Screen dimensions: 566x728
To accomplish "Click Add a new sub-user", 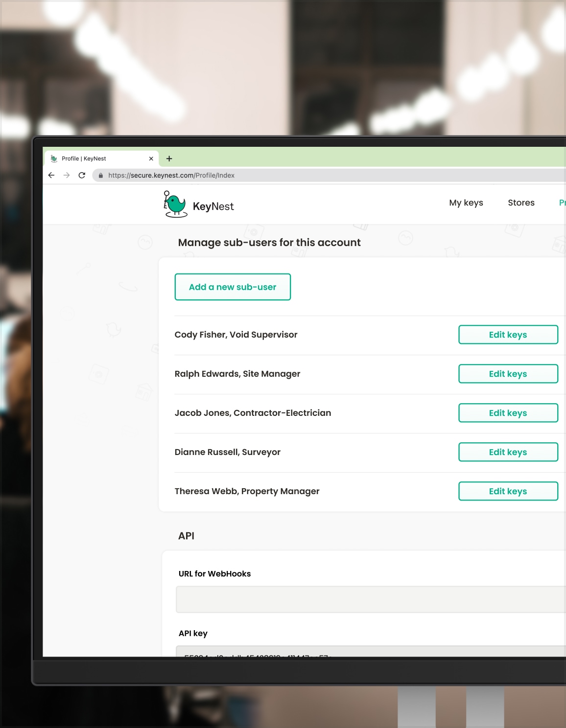I will coord(233,287).
